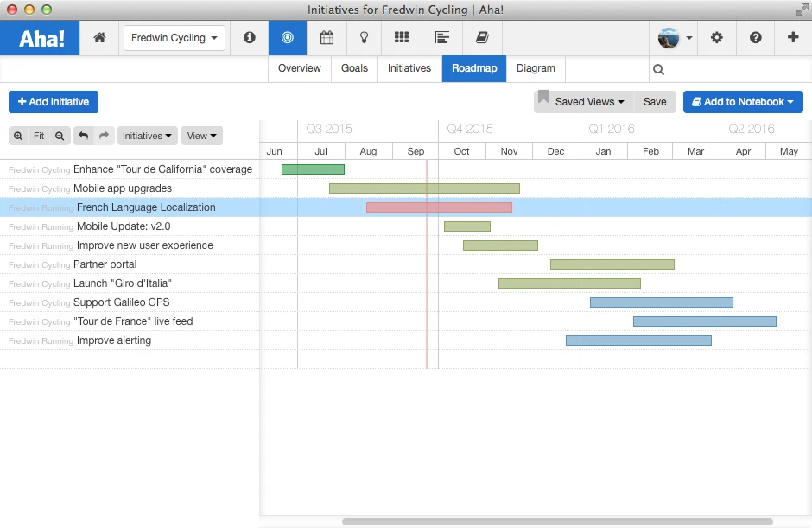Click the Sep month header
812x528 pixels.
(x=416, y=151)
